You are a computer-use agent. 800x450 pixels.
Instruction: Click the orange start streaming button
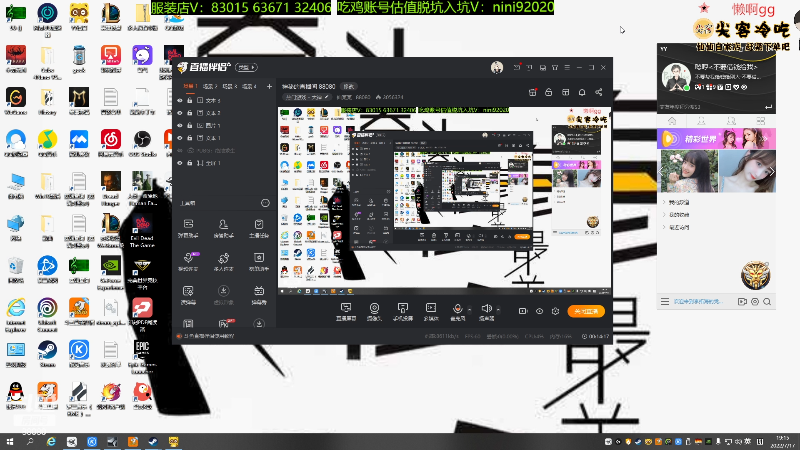[x=586, y=311]
